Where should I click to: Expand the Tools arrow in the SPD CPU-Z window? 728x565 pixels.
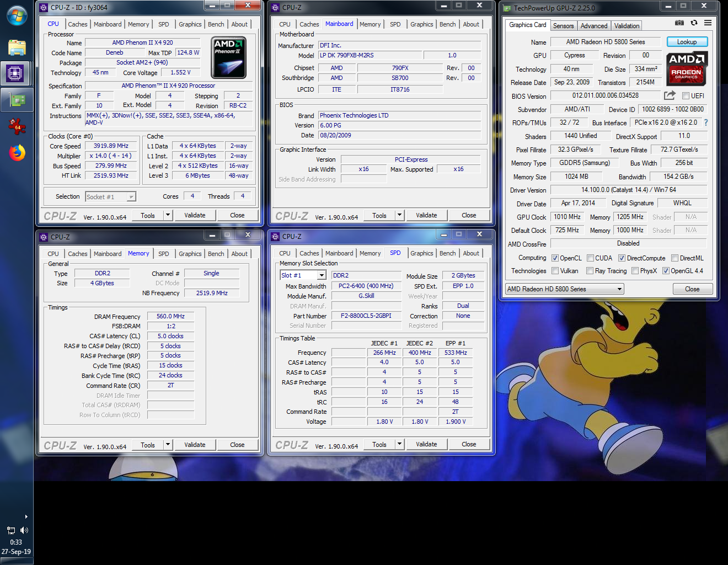[400, 444]
